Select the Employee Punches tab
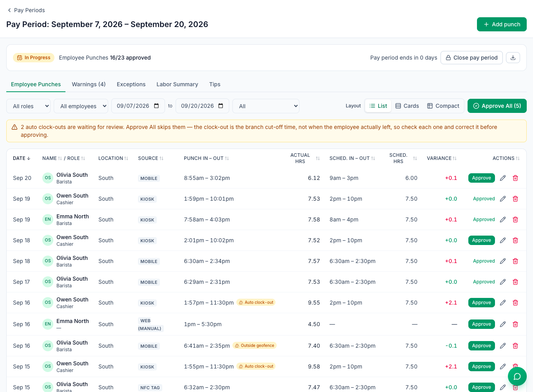The height and width of the screenshot is (392, 533). (x=36, y=84)
